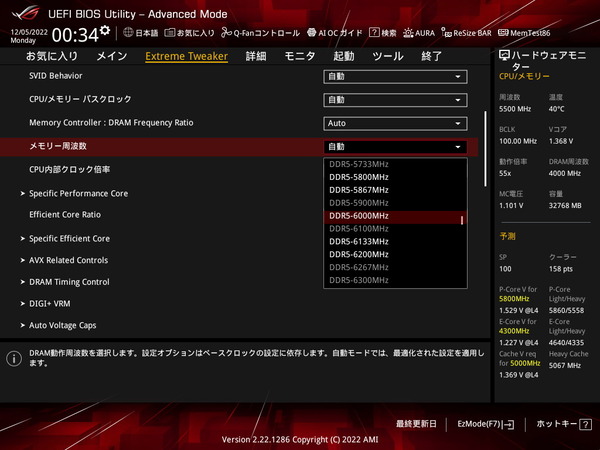
Task: Select DDR5-6133MHz option
Action: (x=395, y=242)
